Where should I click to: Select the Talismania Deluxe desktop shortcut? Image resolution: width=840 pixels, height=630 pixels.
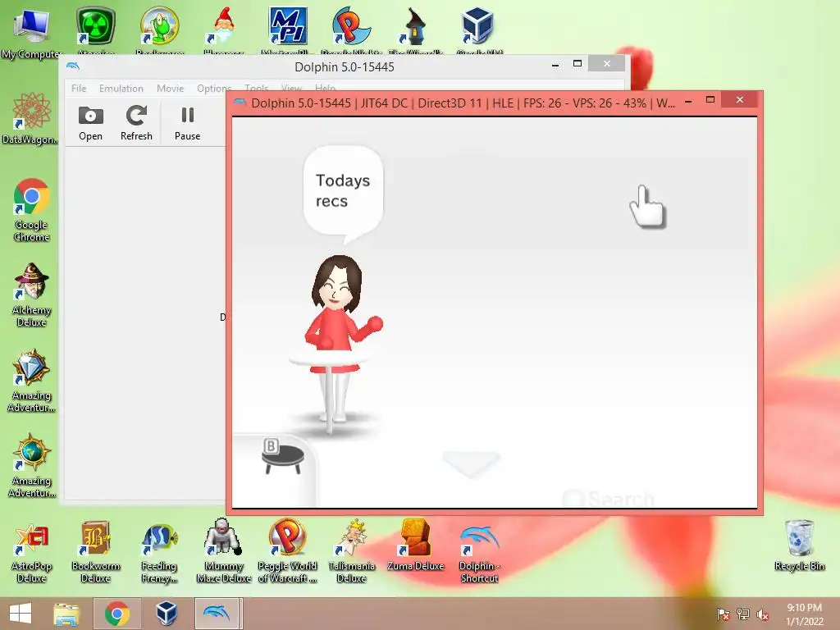(x=351, y=552)
